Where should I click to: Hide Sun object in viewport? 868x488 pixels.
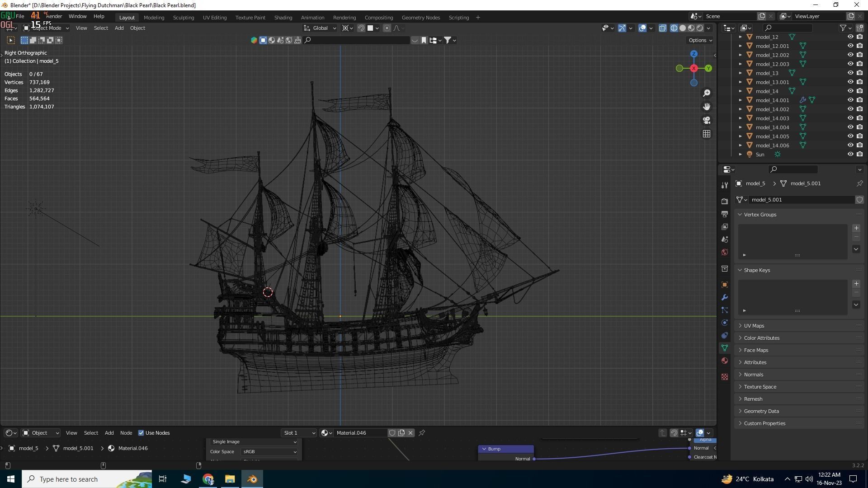850,155
